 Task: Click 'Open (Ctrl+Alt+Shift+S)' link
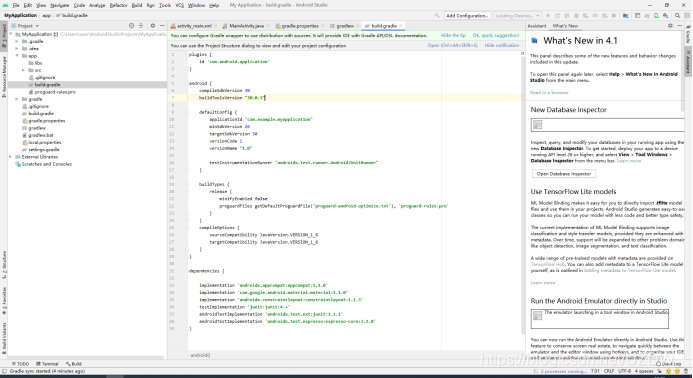(453, 46)
